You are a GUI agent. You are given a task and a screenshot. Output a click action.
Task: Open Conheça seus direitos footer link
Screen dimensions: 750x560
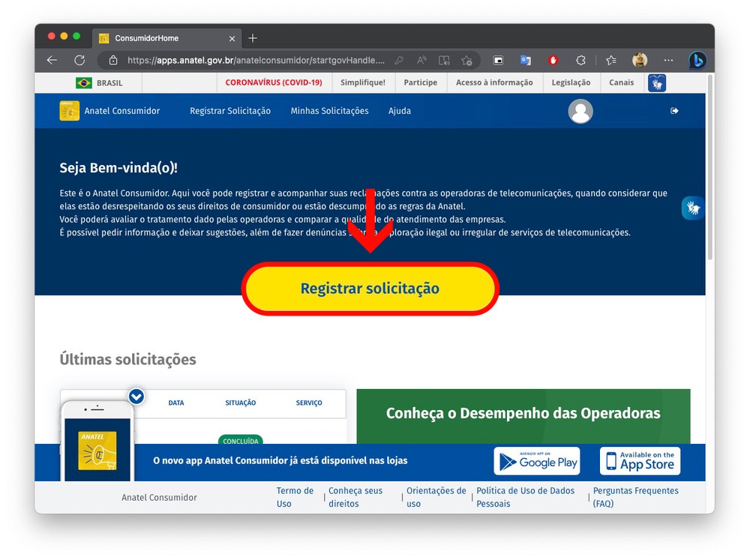pyautogui.click(x=355, y=497)
